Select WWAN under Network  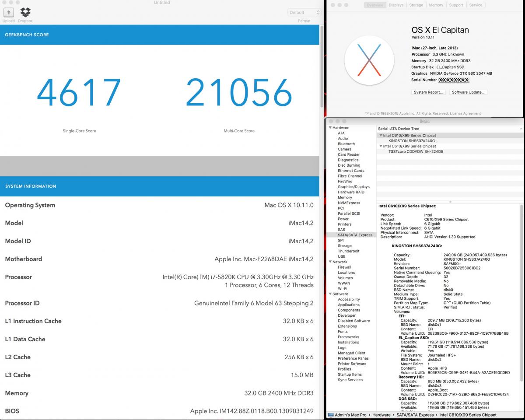[344, 283]
